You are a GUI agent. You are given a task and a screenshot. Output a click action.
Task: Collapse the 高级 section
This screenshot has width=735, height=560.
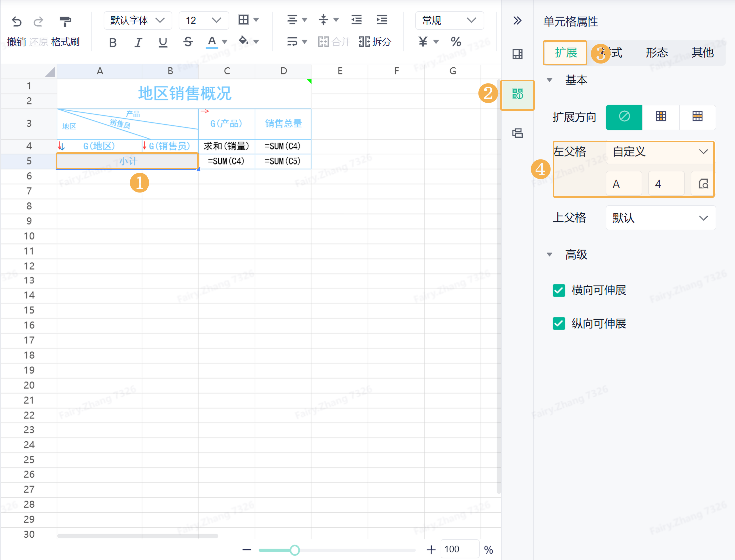click(549, 255)
